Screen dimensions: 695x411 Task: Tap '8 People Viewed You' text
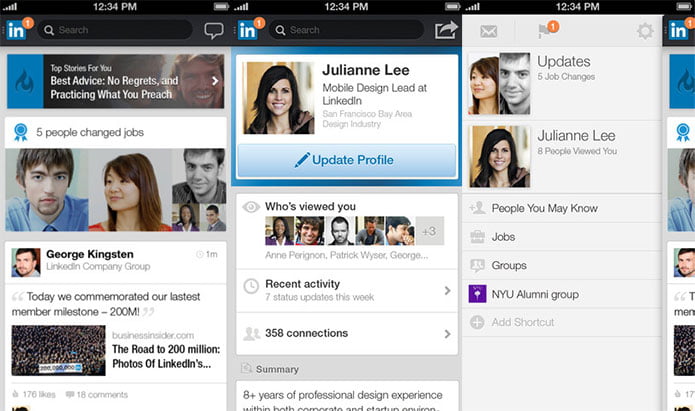click(x=577, y=151)
